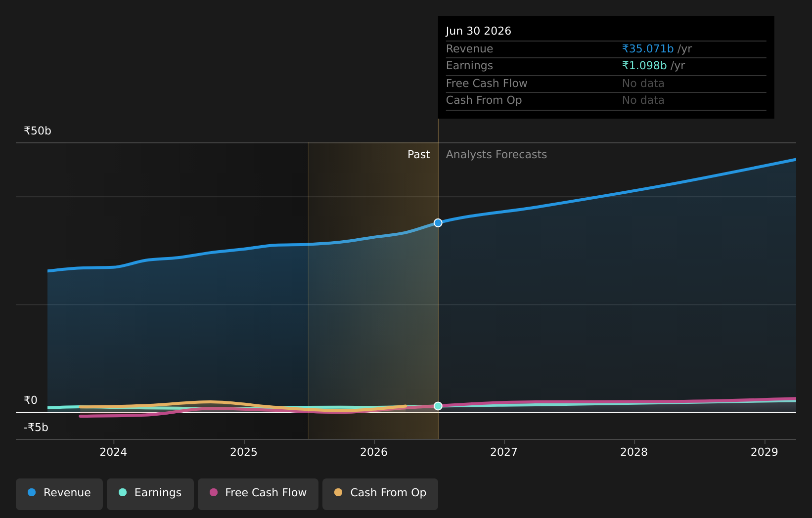Click the ₹50b y-axis label
812x518 pixels.
coord(38,131)
